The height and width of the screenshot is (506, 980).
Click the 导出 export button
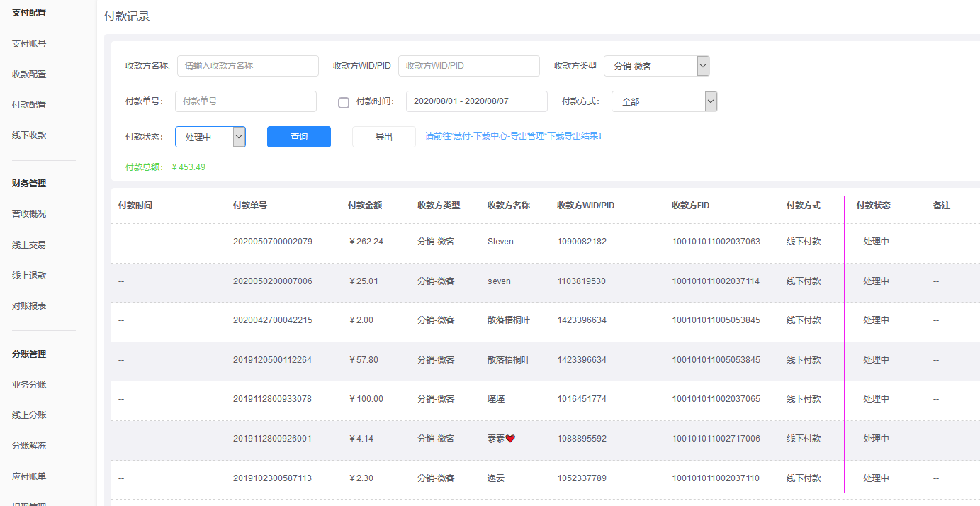pos(383,137)
